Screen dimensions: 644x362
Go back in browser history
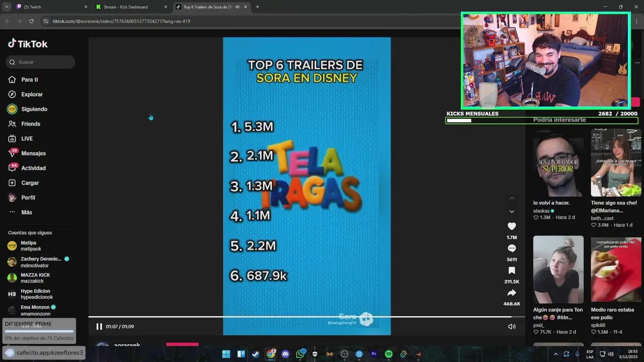[7, 21]
